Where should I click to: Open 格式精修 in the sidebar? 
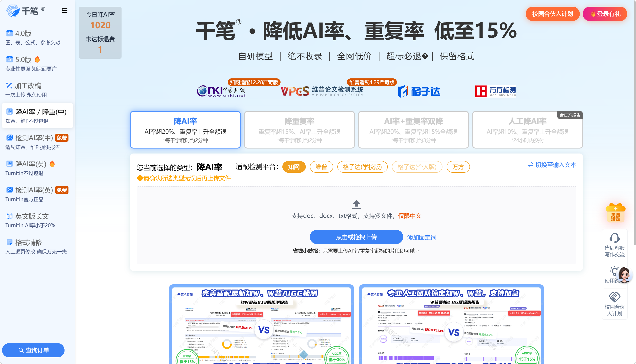(x=37, y=246)
